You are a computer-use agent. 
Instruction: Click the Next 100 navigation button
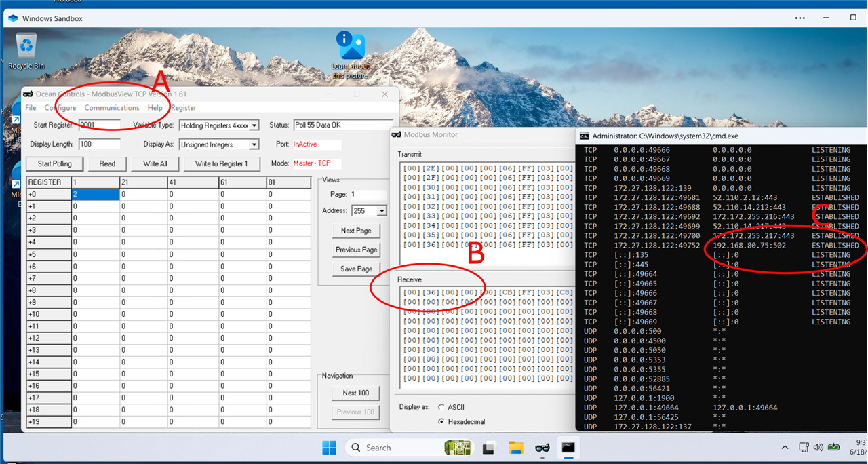tap(356, 393)
